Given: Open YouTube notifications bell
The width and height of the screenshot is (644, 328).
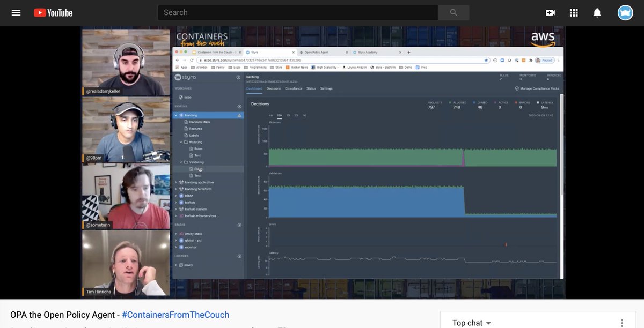Looking at the screenshot, I should click(597, 12).
